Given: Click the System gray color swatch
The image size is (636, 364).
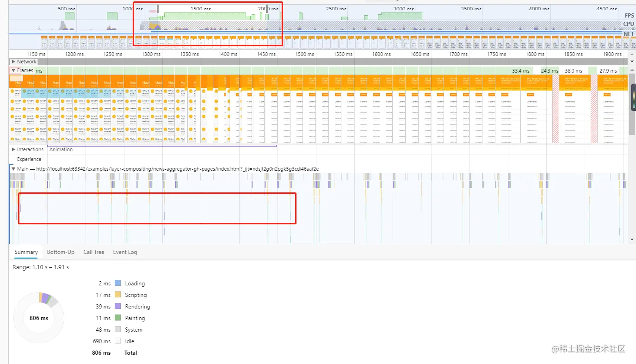Looking at the screenshot, I should click(x=117, y=329).
